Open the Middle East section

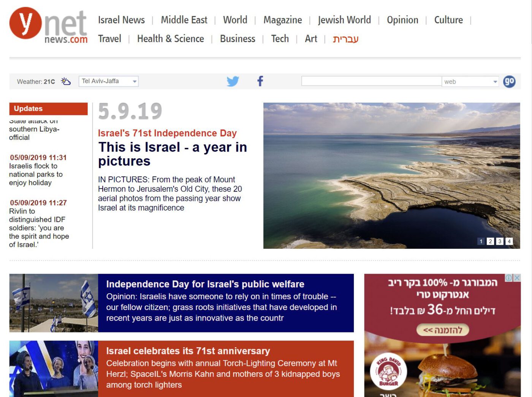[x=184, y=20]
